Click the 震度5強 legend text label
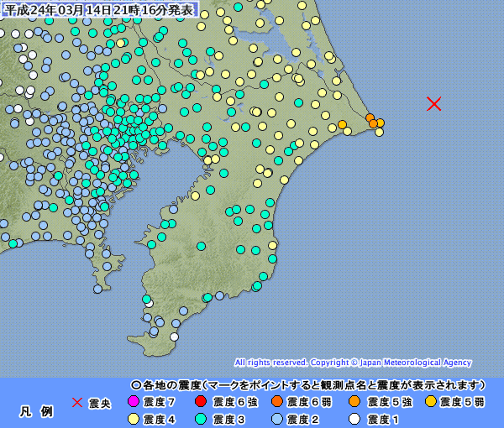Viewport: 504px width, 428px height. point(391,402)
